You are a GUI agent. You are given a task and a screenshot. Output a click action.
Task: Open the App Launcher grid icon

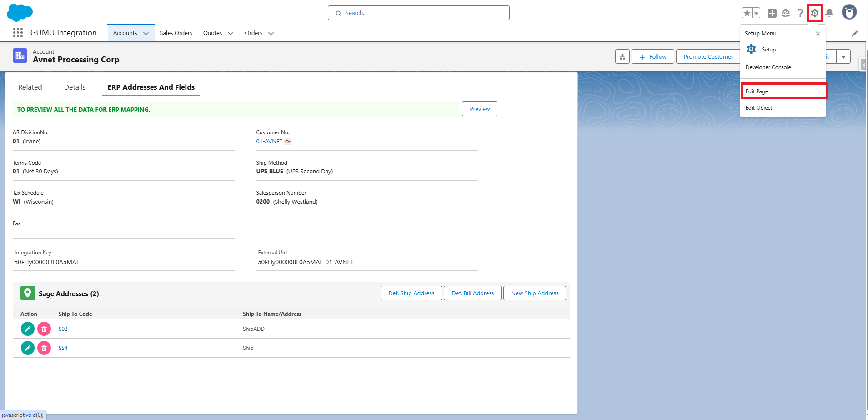(18, 33)
